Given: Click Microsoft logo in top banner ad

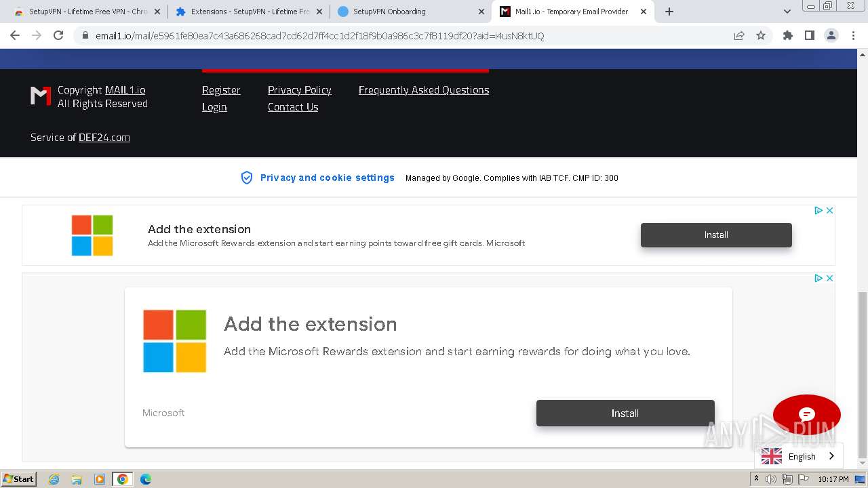Looking at the screenshot, I should tap(92, 235).
